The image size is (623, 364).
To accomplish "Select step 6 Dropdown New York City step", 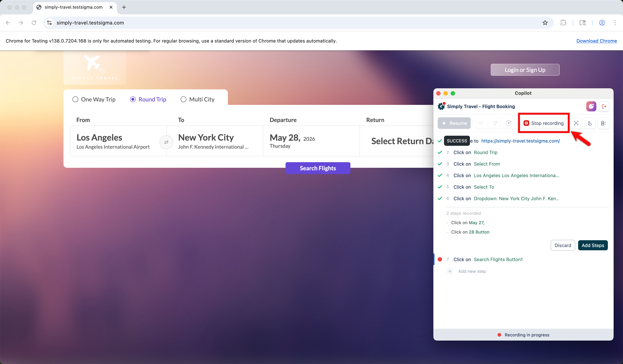I will tap(524, 199).
